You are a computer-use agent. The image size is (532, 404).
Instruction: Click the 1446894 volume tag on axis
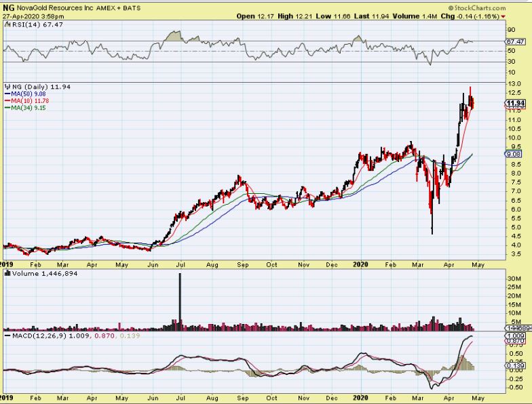(x=518, y=328)
